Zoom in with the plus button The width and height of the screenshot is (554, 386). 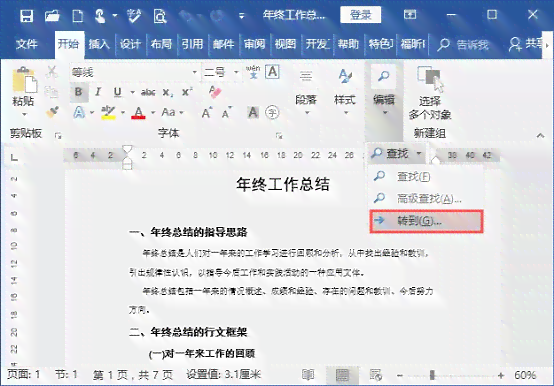click(501, 375)
